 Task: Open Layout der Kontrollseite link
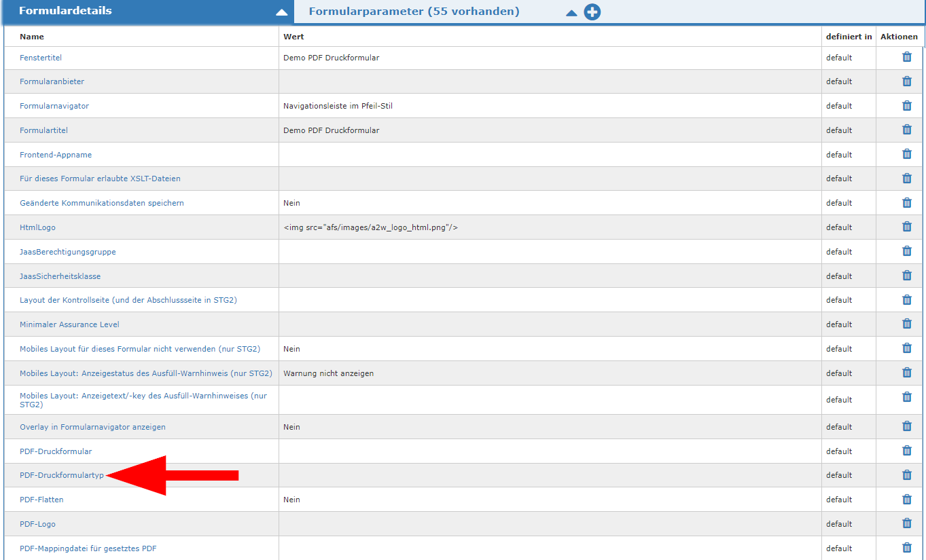(x=128, y=300)
